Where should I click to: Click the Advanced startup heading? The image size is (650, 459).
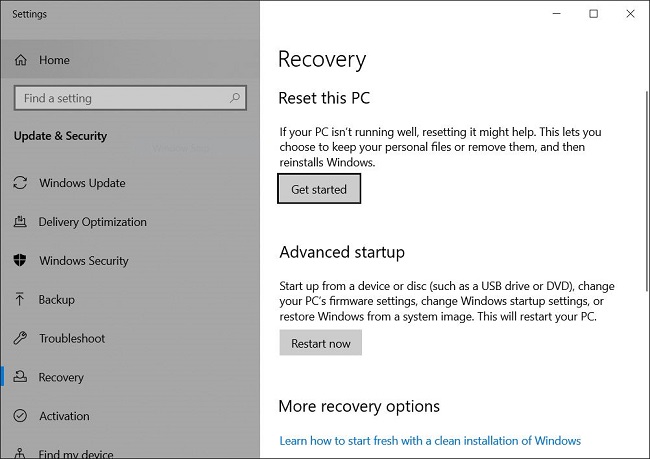click(342, 252)
